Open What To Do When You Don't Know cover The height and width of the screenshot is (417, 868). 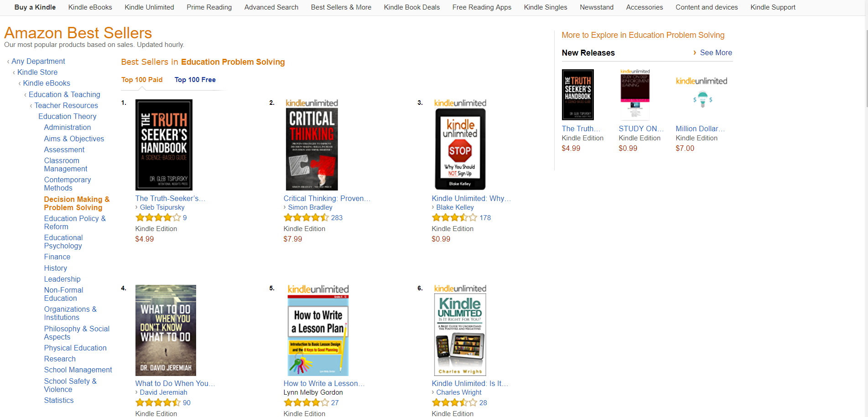(166, 330)
